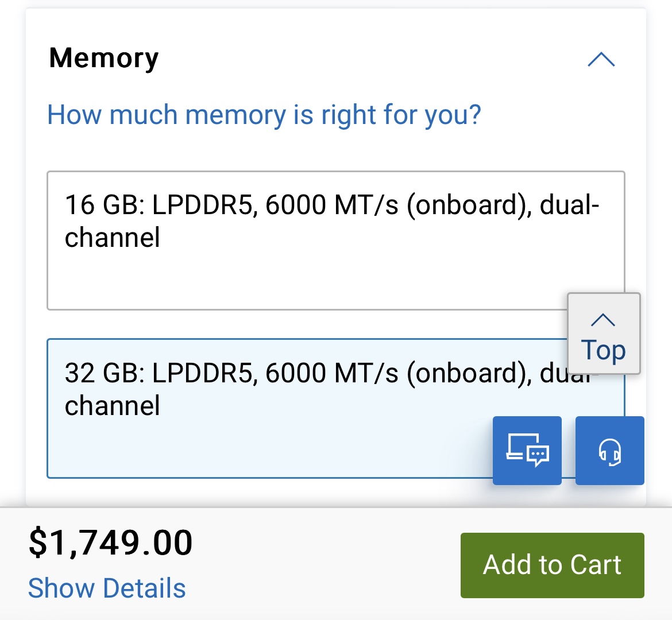Tap the $1,749.00 total price

tap(111, 542)
